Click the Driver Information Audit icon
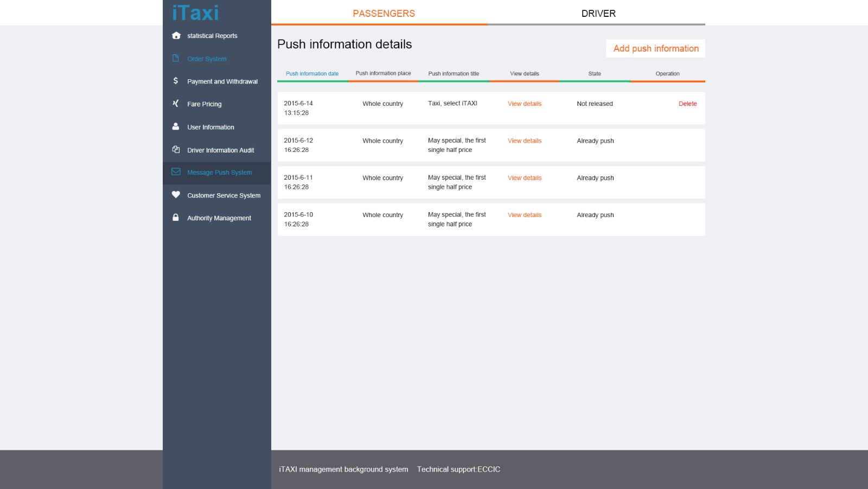 point(176,150)
